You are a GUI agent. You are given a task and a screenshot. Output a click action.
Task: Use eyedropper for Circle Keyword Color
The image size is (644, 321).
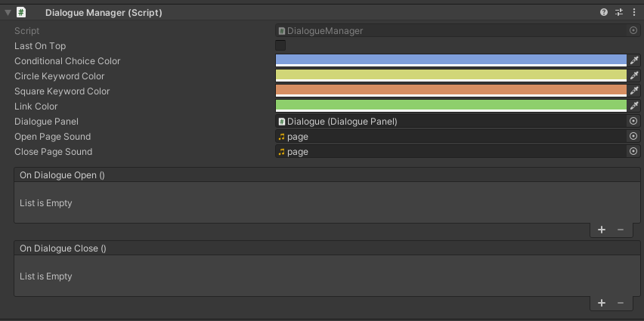click(x=634, y=76)
